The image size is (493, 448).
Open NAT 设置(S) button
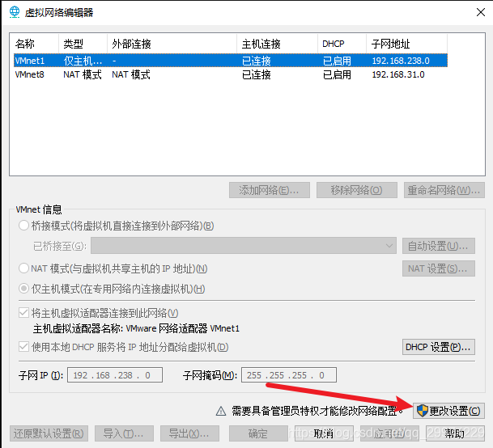point(439,268)
